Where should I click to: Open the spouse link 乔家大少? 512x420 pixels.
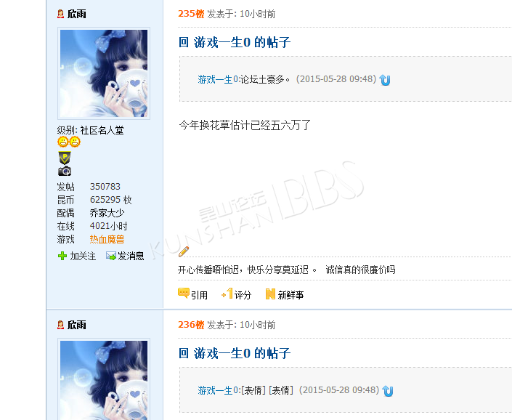pos(107,213)
